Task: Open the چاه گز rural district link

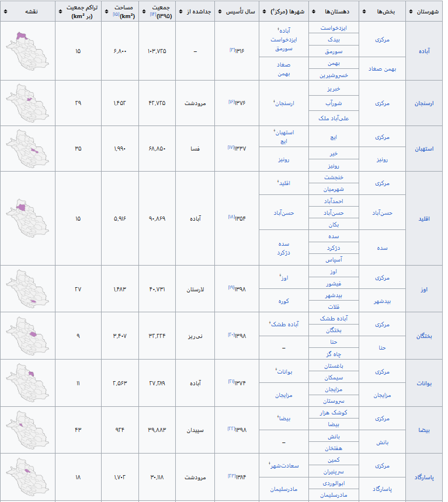Action: click(x=334, y=354)
